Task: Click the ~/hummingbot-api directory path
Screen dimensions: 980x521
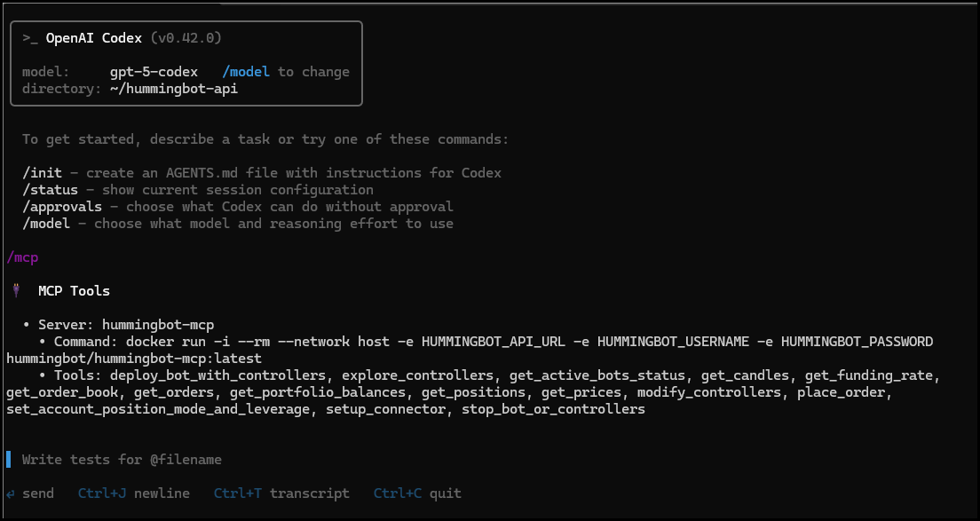Action: 173,88
